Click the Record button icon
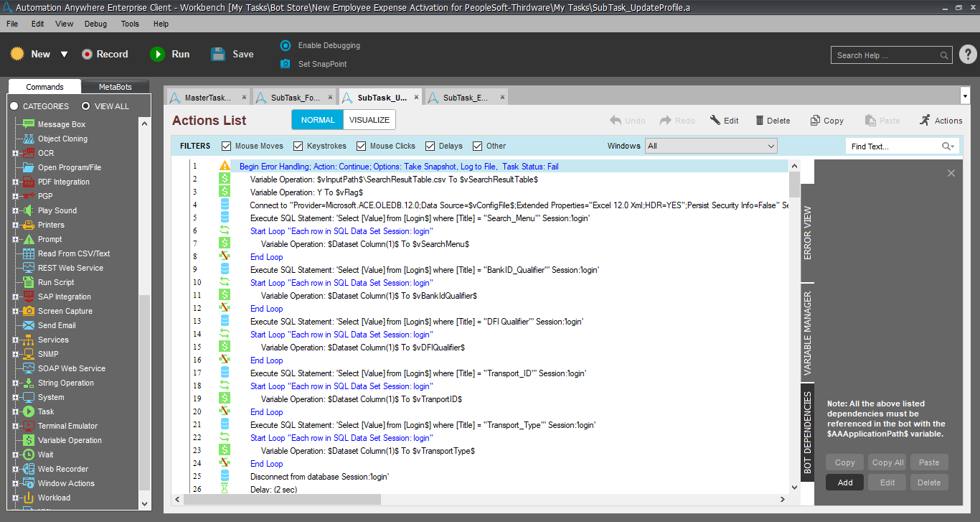980x522 pixels. click(87, 54)
